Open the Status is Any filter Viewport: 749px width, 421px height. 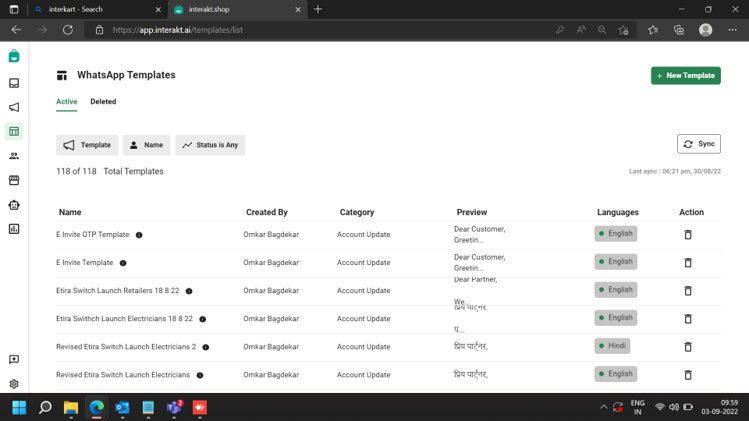(x=210, y=145)
